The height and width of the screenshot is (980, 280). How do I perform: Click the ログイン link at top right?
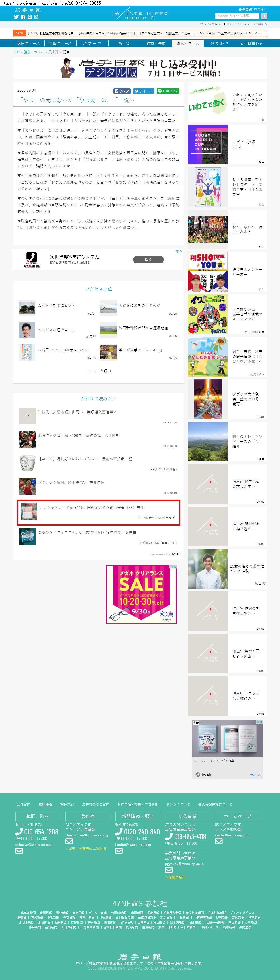[261, 9]
